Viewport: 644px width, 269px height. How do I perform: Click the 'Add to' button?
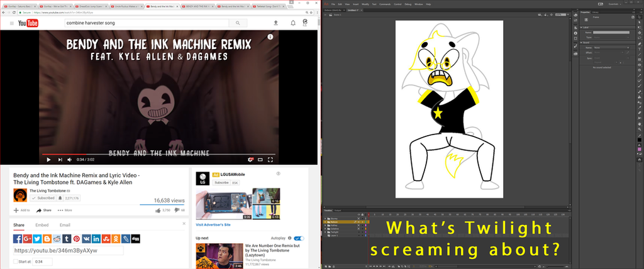(22, 211)
